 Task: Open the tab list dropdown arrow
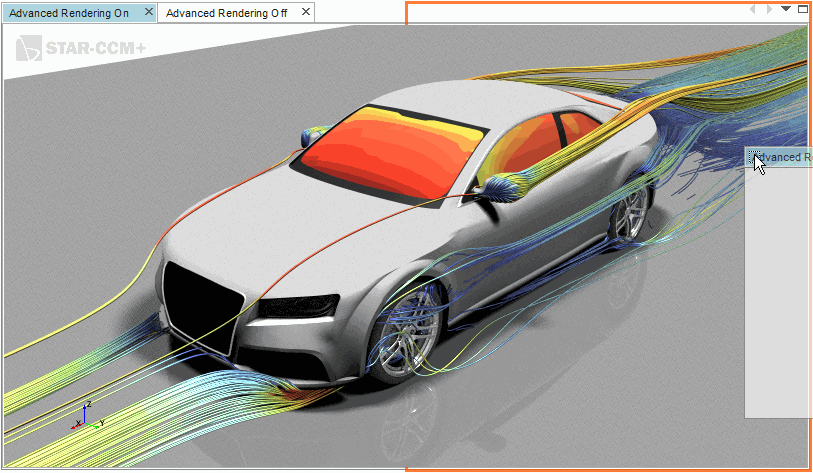[786, 9]
